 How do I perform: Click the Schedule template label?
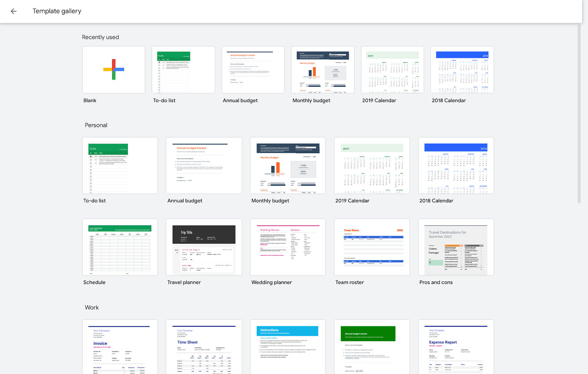pos(94,282)
